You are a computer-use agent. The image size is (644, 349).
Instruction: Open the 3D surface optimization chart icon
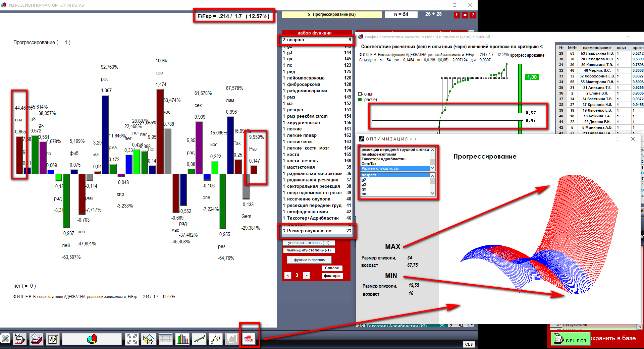(249, 339)
